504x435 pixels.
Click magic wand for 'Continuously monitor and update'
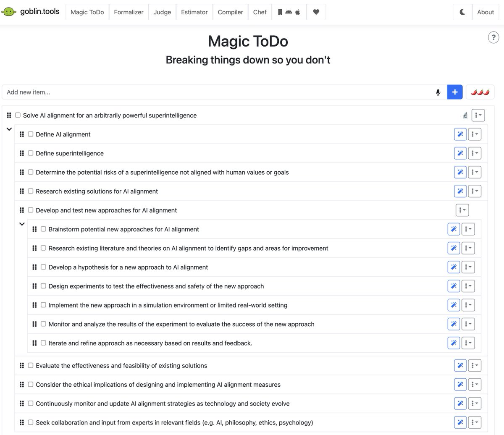(x=460, y=404)
